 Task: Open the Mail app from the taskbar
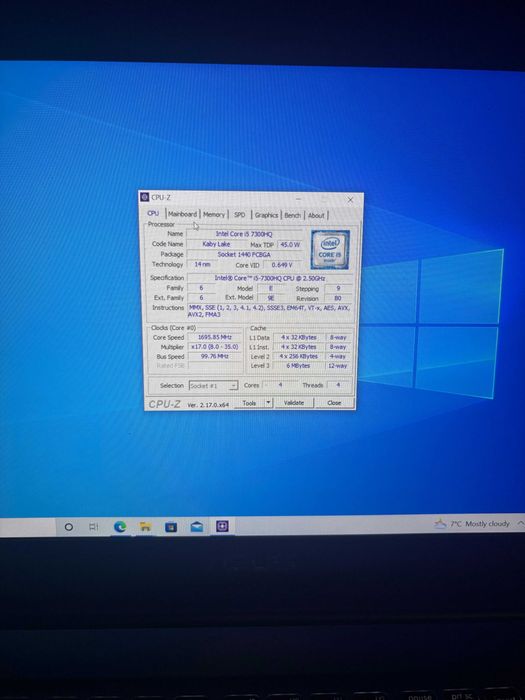tap(196, 527)
